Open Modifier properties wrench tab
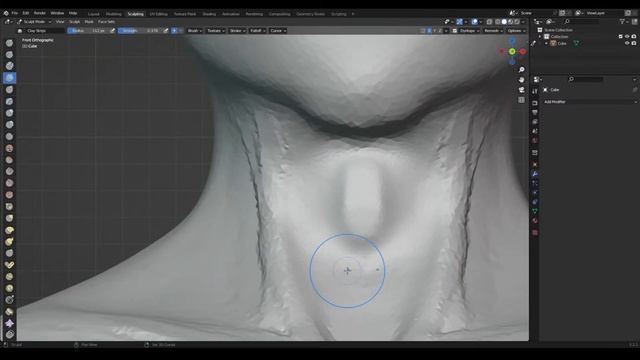Screen dimensions: 640x360 tap(535, 173)
